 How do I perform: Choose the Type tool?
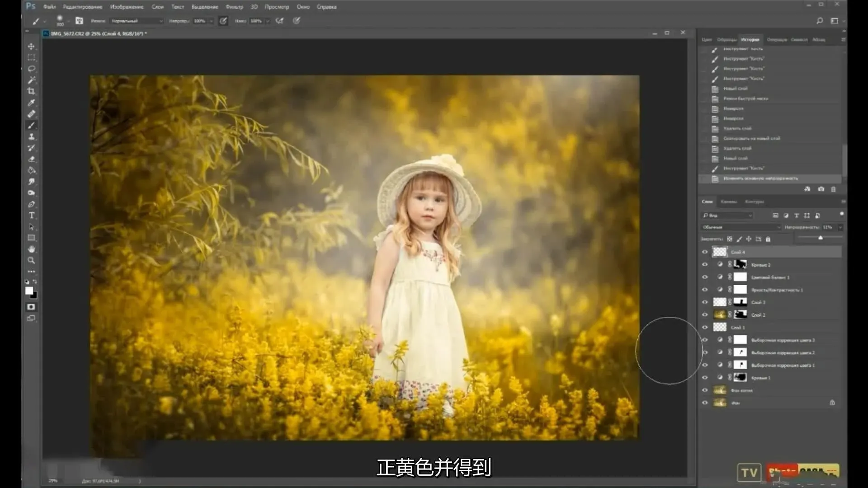pos(31,216)
